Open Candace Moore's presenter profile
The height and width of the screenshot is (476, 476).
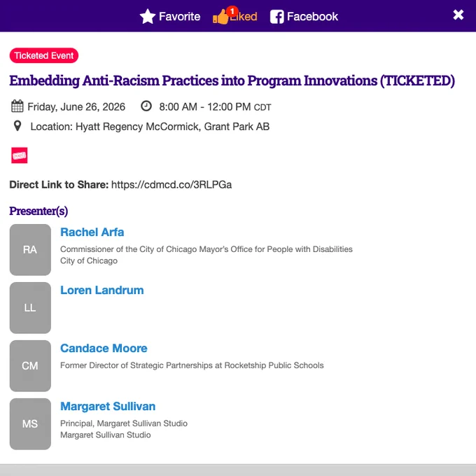coord(104,348)
